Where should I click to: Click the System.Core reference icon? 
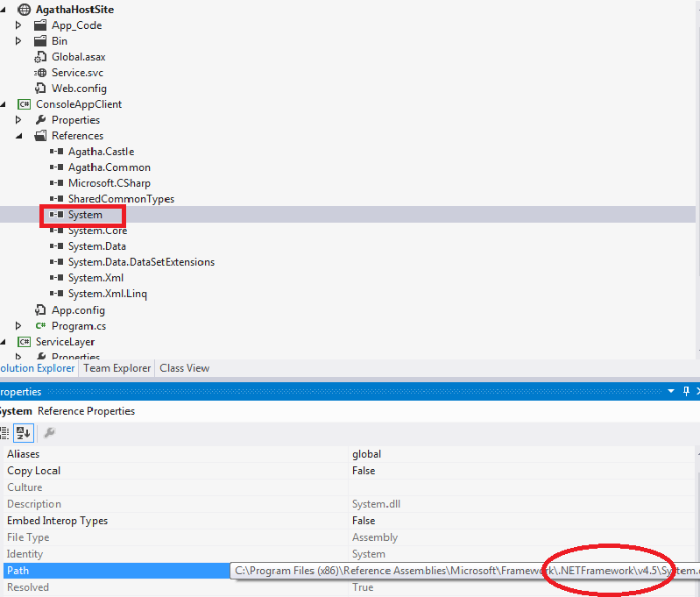click(x=56, y=231)
